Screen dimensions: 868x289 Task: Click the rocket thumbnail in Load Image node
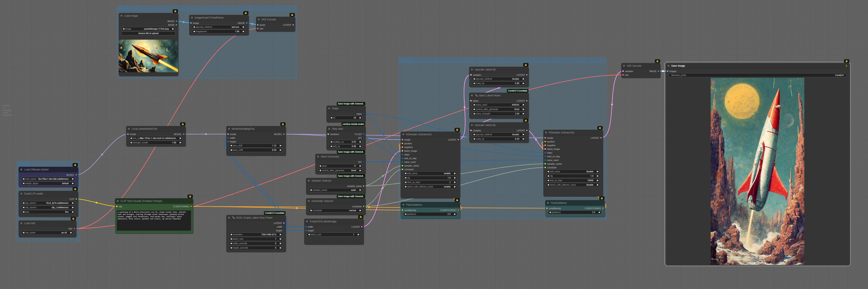(148, 56)
